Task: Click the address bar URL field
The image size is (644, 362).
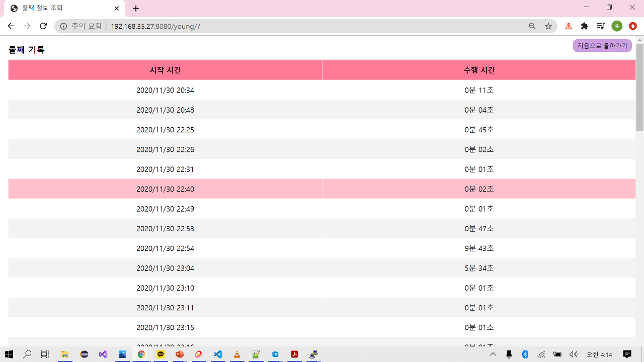Action: click(302, 26)
